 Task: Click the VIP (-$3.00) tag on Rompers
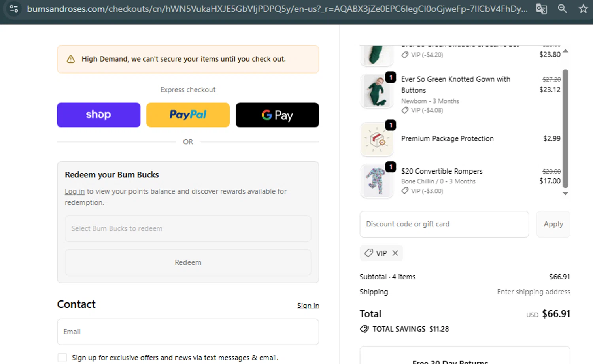pyautogui.click(x=422, y=191)
